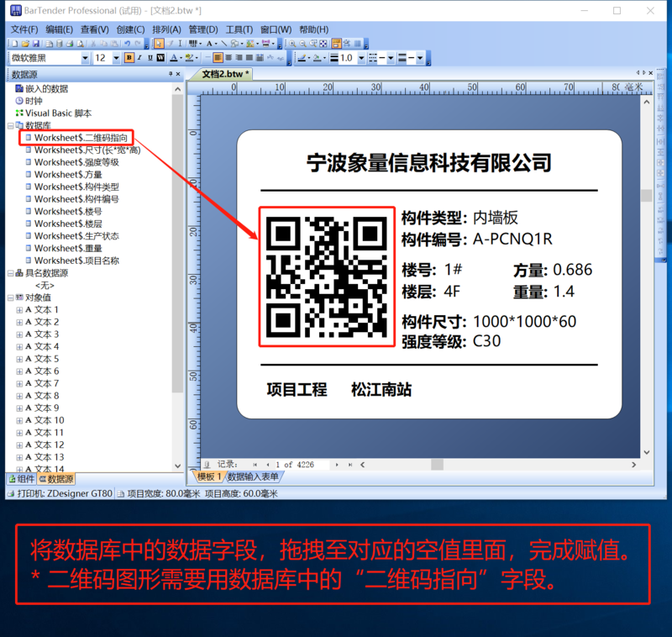Open the compound line style dropdown
672x637 pixels.
pyautogui.click(x=420, y=58)
